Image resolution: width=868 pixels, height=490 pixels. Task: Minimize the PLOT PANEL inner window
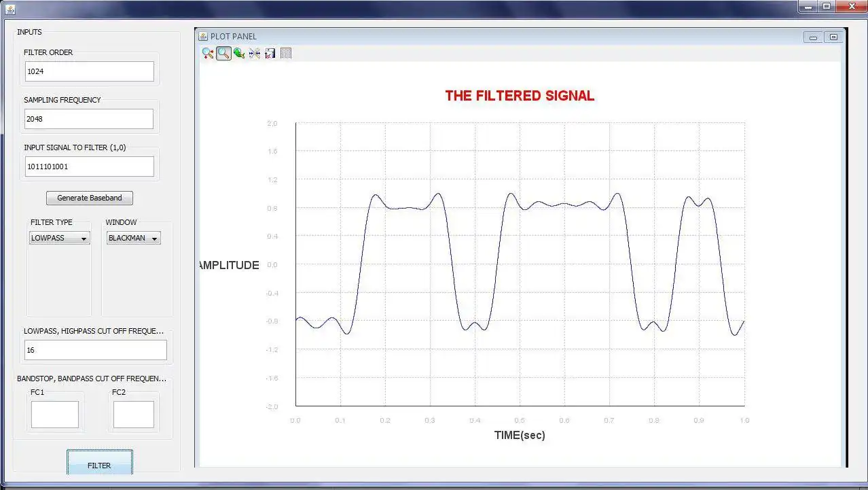(812, 37)
